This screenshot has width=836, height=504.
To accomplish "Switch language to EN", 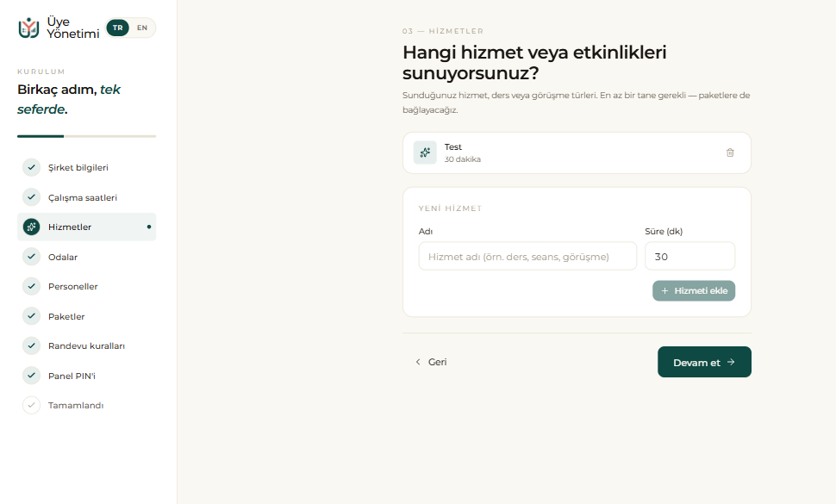I will (142, 28).
